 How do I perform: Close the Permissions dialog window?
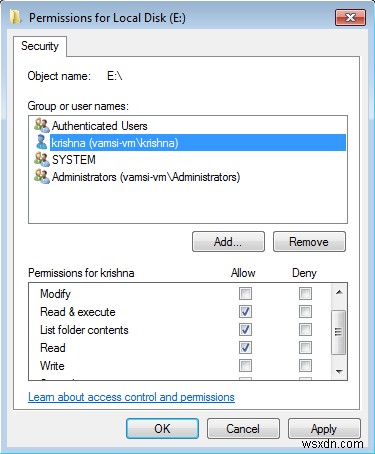click(x=350, y=17)
